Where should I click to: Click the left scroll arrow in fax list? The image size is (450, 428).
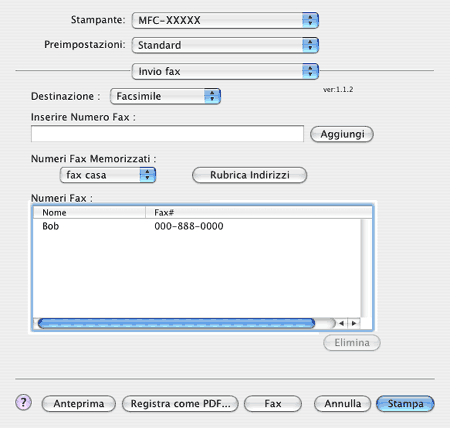(341, 323)
